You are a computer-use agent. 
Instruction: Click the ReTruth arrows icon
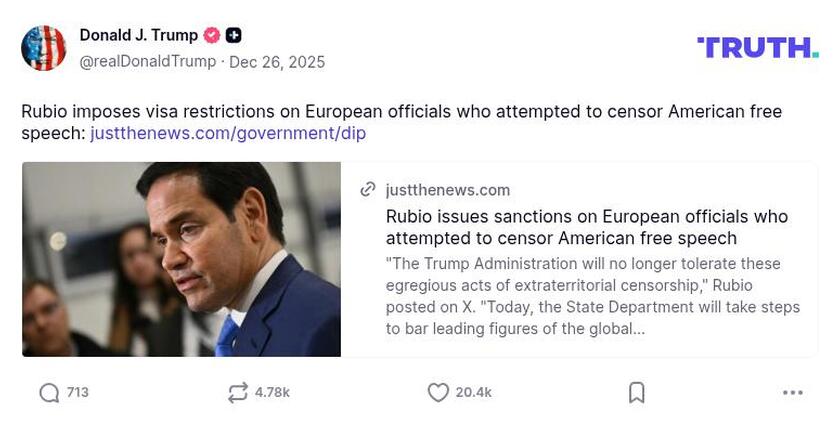(237, 393)
